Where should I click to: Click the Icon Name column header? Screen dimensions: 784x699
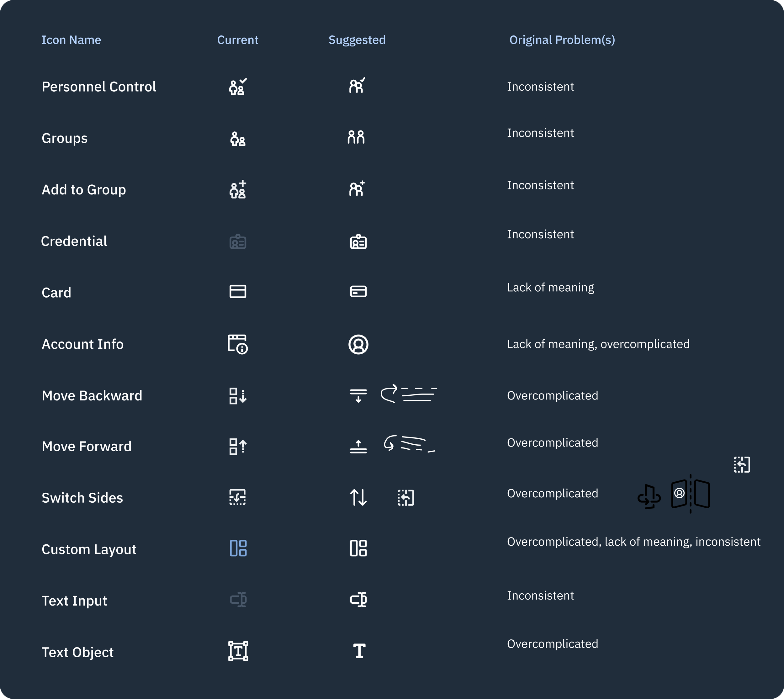(x=72, y=40)
